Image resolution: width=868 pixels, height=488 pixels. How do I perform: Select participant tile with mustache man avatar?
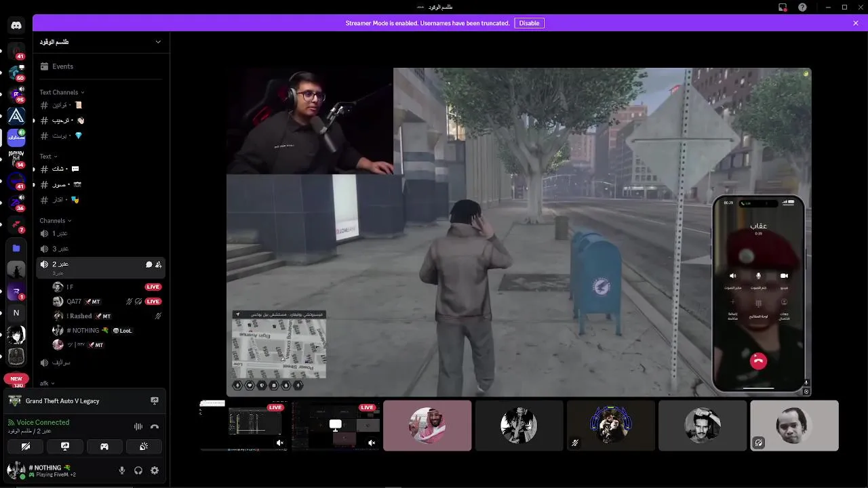pos(703,426)
